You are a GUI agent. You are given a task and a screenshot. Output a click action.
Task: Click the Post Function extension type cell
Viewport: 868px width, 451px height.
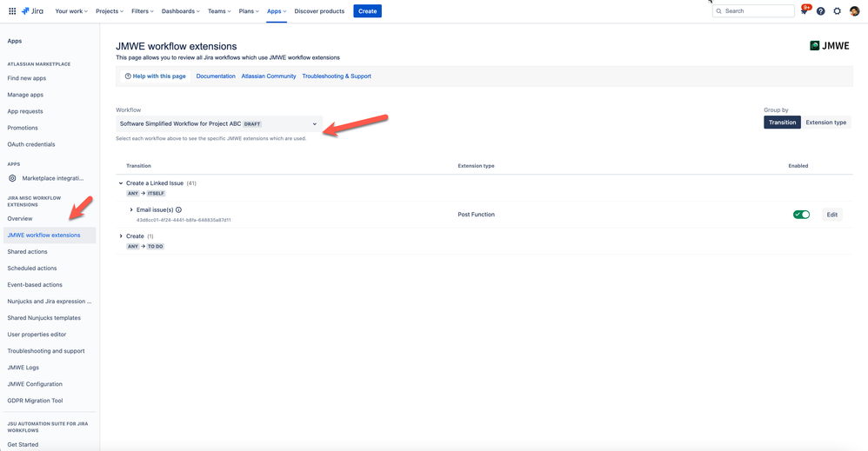pos(476,215)
